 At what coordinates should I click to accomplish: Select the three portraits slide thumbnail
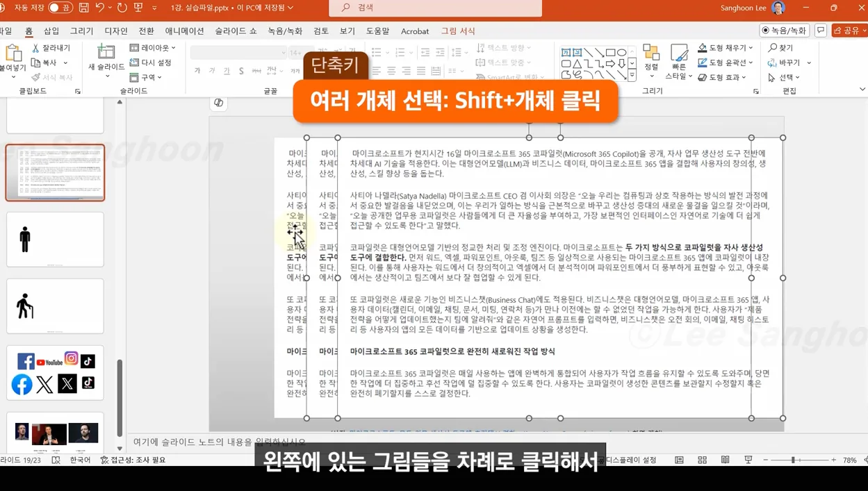(x=55, y=432)
